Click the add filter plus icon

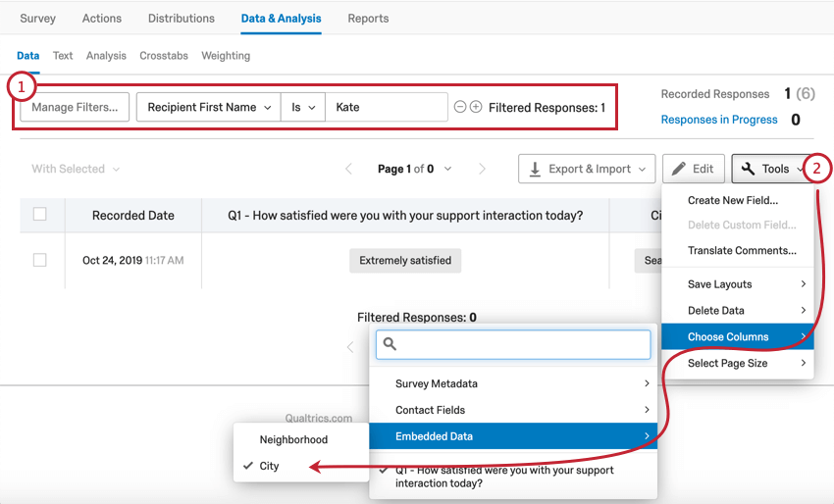[x=476, y=107]
